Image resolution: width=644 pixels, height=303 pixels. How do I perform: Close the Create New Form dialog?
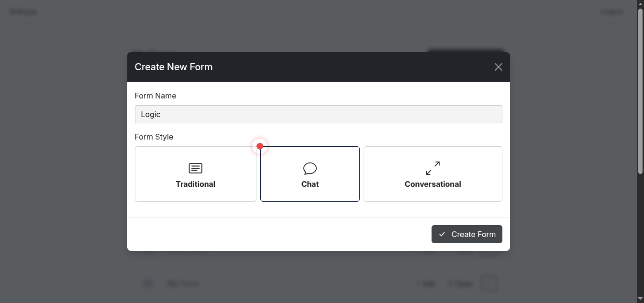pyautogui.click(x=498, y=67)
